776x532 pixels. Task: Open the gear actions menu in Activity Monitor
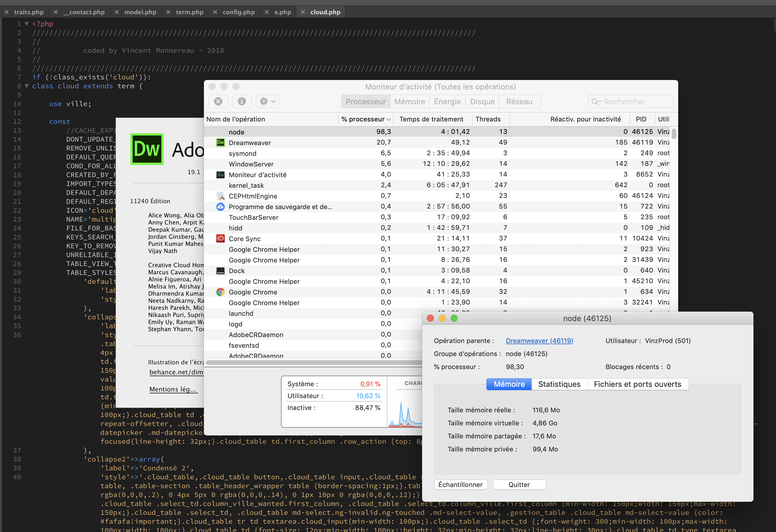tap(267, 102)
